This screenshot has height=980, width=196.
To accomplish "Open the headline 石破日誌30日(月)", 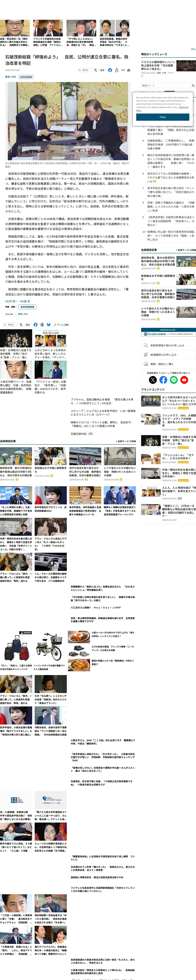I will (x=82, y=434).
